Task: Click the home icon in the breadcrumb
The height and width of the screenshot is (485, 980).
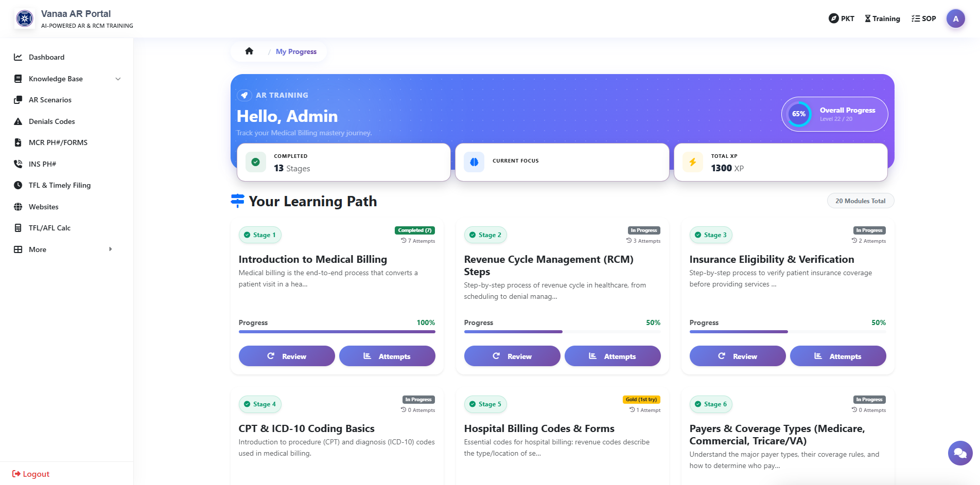Action: coord(249,51)
